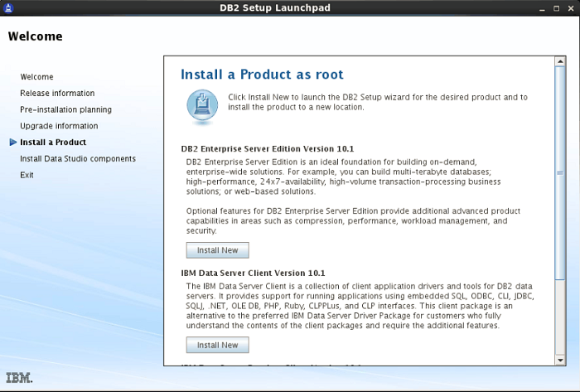The height and width of the screenshot is (392, 580).
Task: Click the 'Click Install New to launch' instruction text
Action: 378,102
